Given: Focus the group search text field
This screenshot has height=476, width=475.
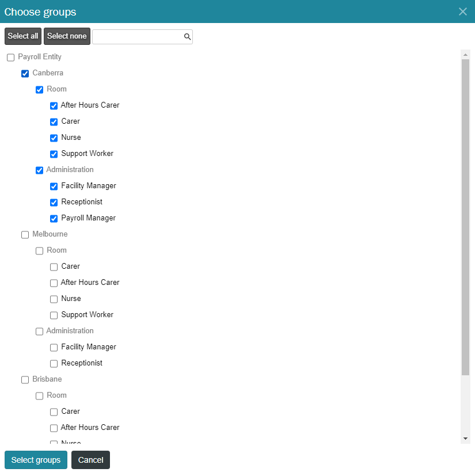Looking at the screenshot, I should (x=137, y=37).
